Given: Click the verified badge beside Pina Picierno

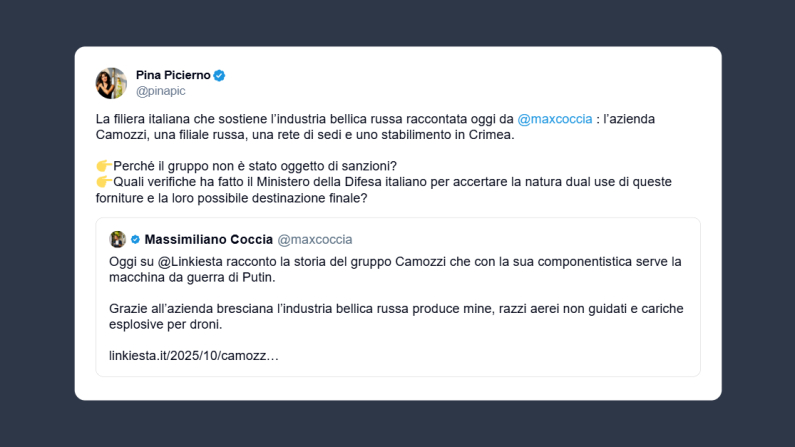Looking at the screenshot, I should click(x=219, y=75).
